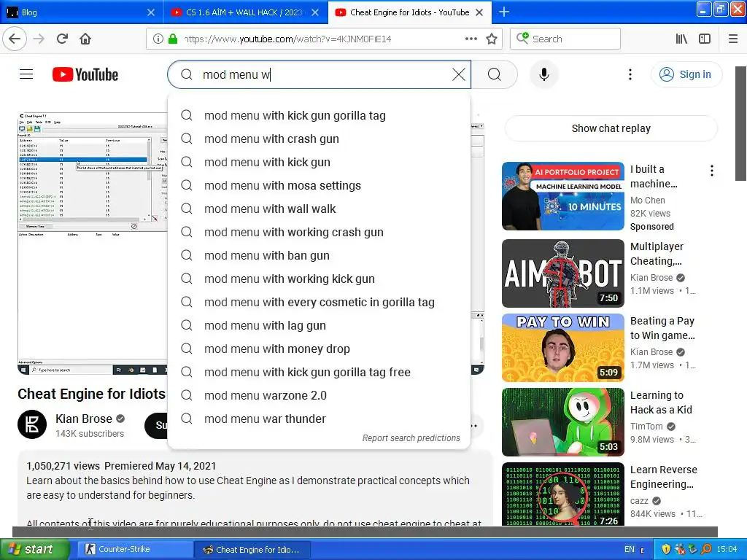Select suggestion 'mod menu with wall walk'

coord(320,209)
